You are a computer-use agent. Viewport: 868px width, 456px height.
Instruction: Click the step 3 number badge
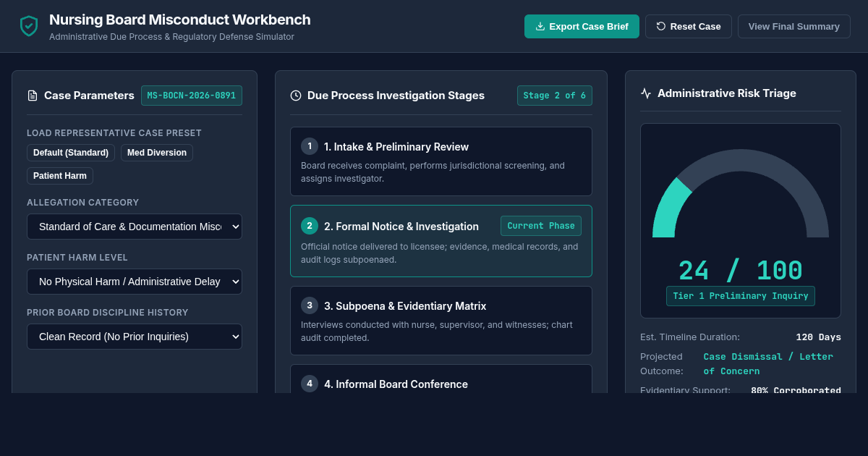tap(310, 305)
